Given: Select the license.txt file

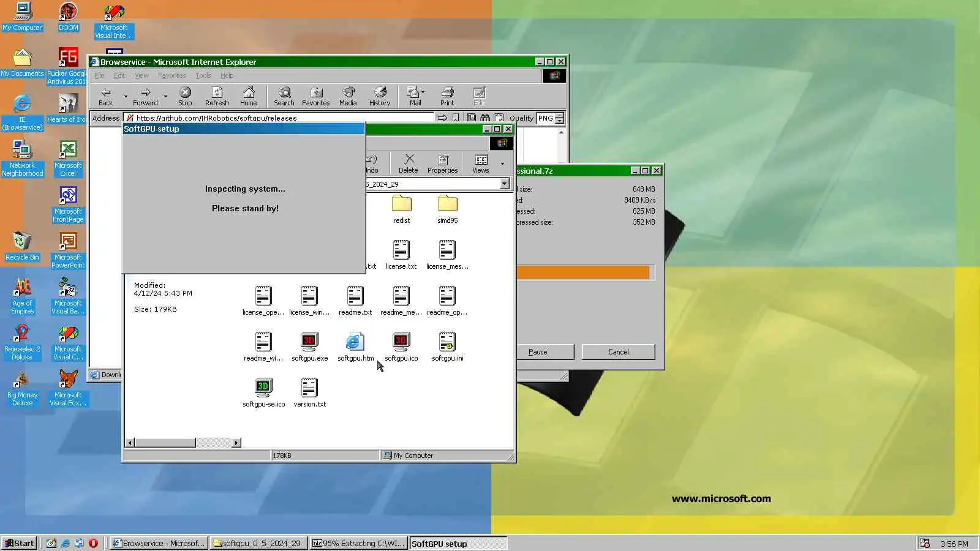Looking at the screenshot, I should [x=401, y=255].
